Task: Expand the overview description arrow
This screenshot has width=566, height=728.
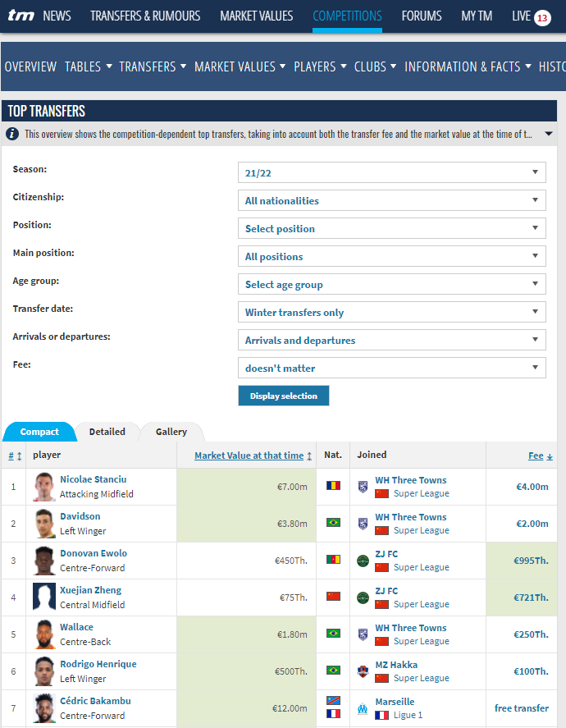Action: (x=549, y=134)
